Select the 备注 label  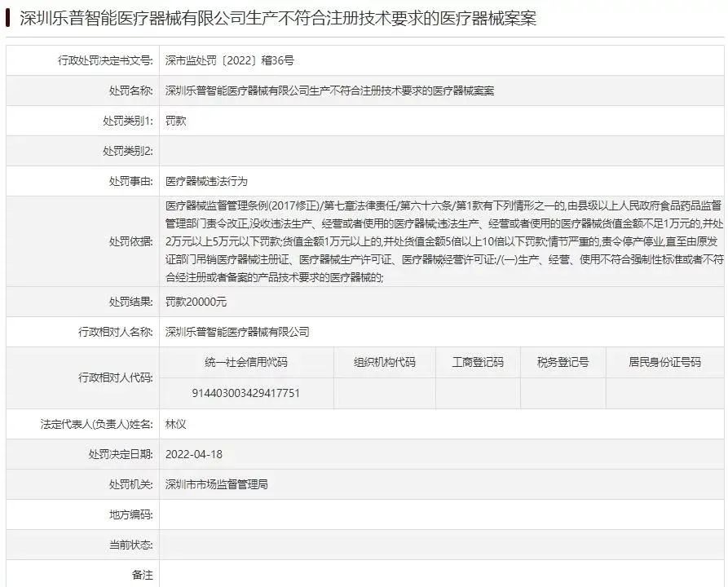pyautogui.click(x=142, y=575)
